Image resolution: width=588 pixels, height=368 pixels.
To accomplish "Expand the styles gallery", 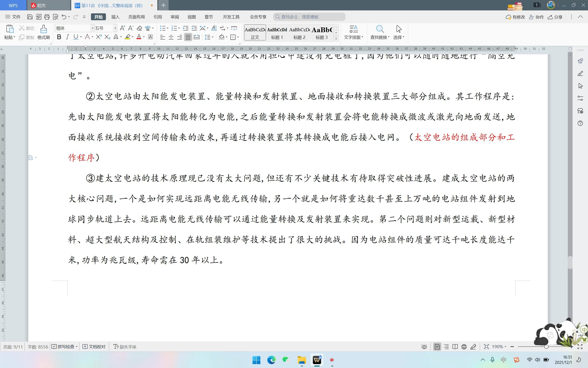I will coord(336,38).
